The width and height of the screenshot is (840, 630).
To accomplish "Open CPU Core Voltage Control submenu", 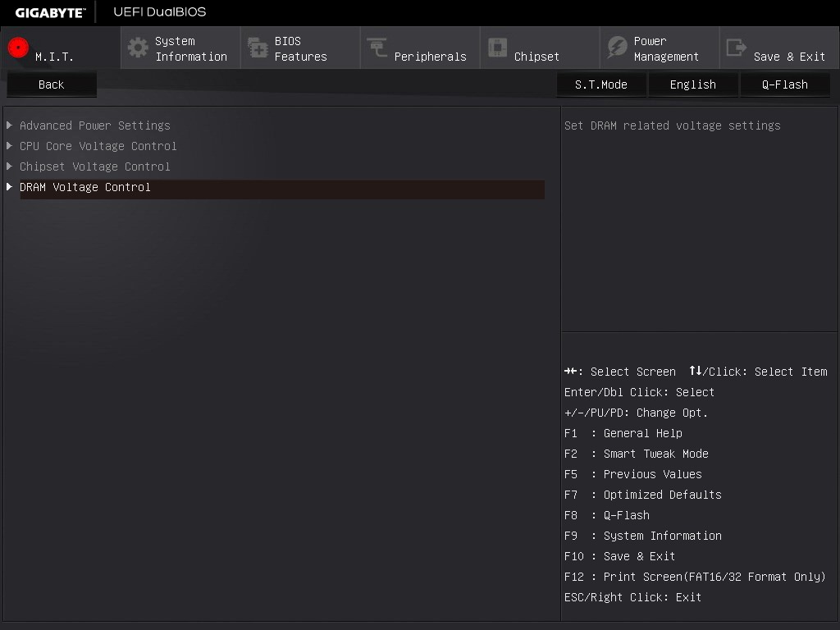I will click(98, 146).
